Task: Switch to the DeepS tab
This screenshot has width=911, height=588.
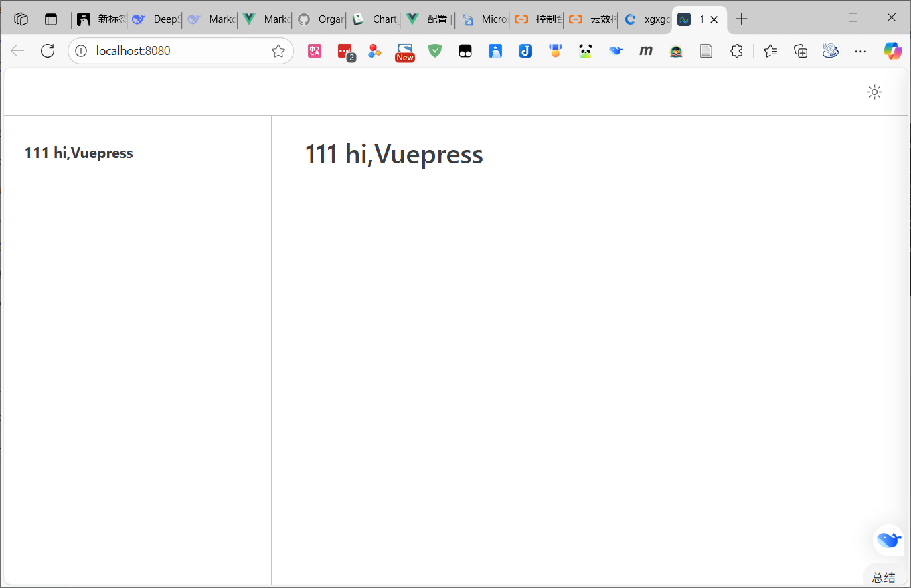Action: point(155,19)
